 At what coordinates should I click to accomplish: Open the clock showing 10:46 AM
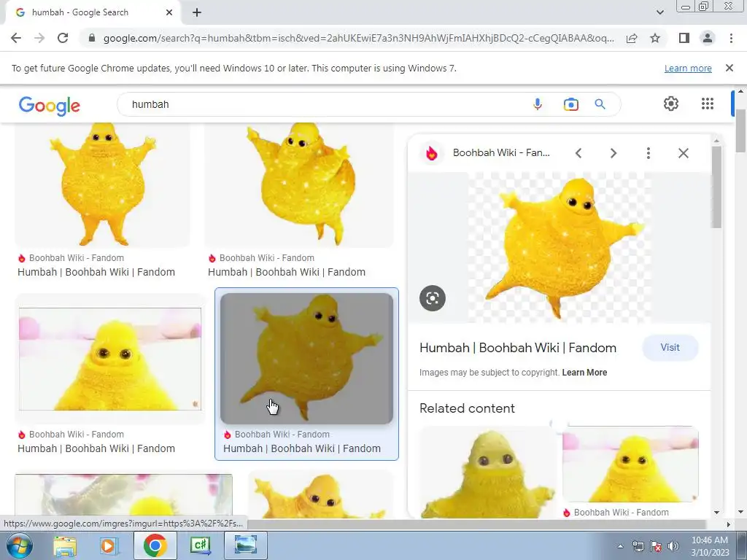point(710,546)
